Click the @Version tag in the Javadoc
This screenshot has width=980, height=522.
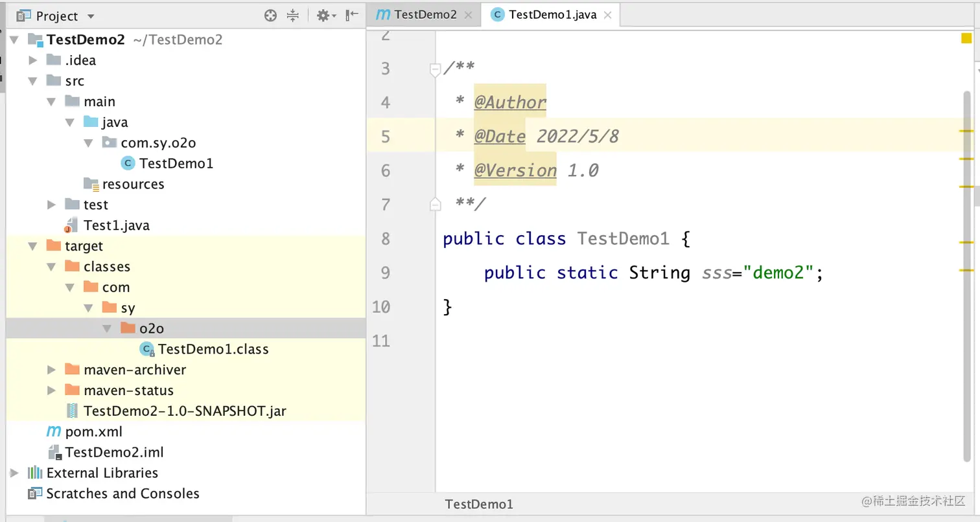coord(515,170)
